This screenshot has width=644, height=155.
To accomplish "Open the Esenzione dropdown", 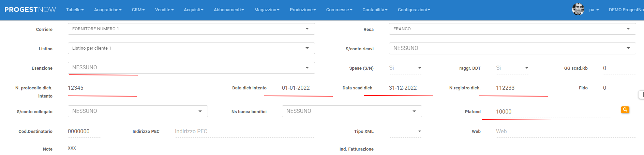I will [191, 68].
